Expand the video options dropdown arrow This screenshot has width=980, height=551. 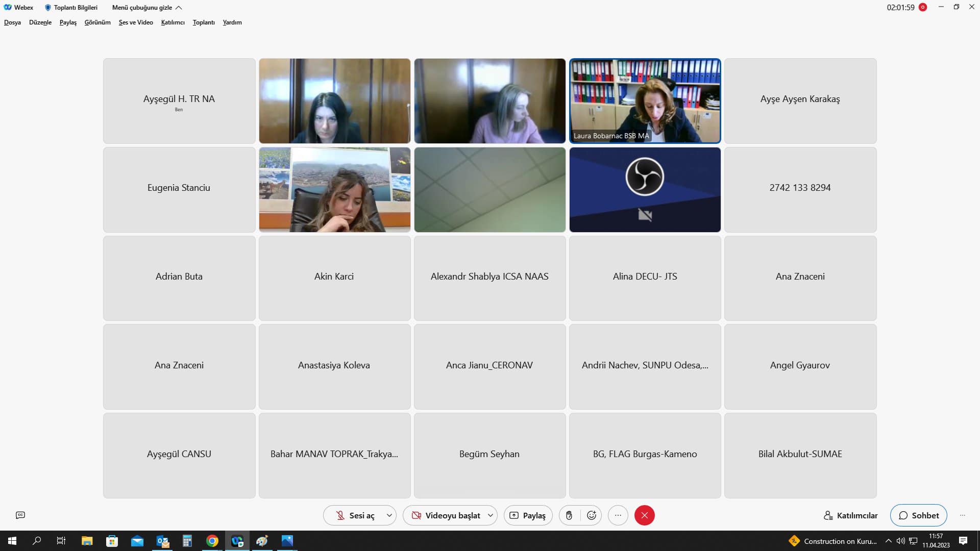(x=490, y=515)
